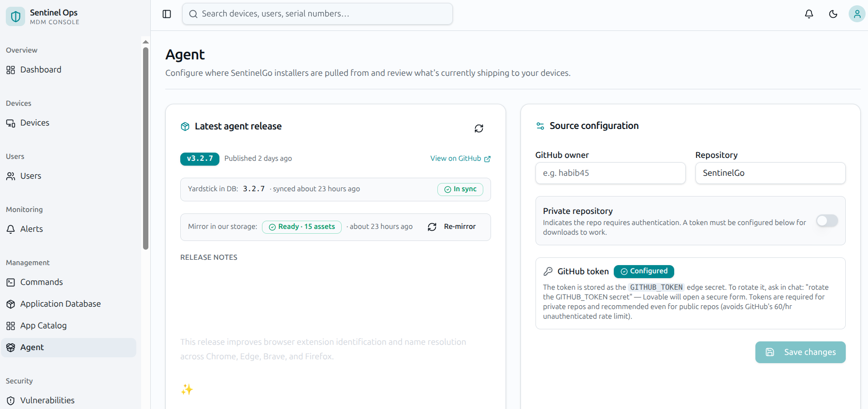868x409 pixels.
Task: Switch to dark mode with the moon icon
Action: pyautogui.click(x=833, y=14)
